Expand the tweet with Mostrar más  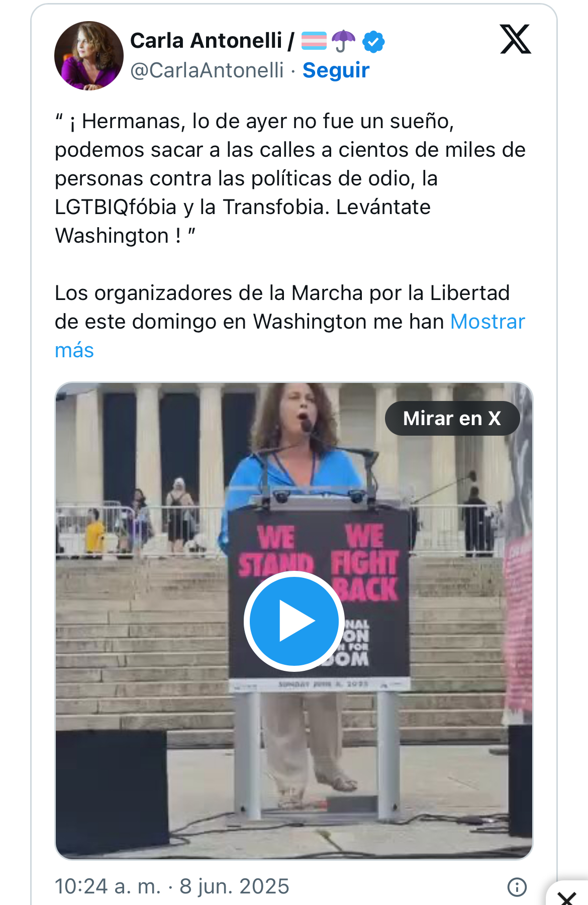click(x=290, y=336)
